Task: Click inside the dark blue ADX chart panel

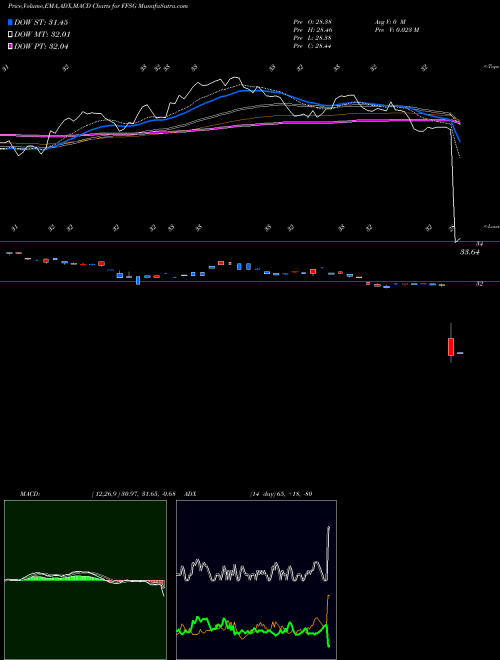Action: [x=256, y=580]
